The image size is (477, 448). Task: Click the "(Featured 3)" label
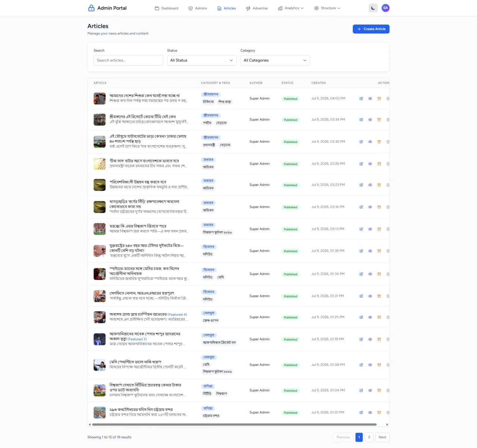[137, 339]
